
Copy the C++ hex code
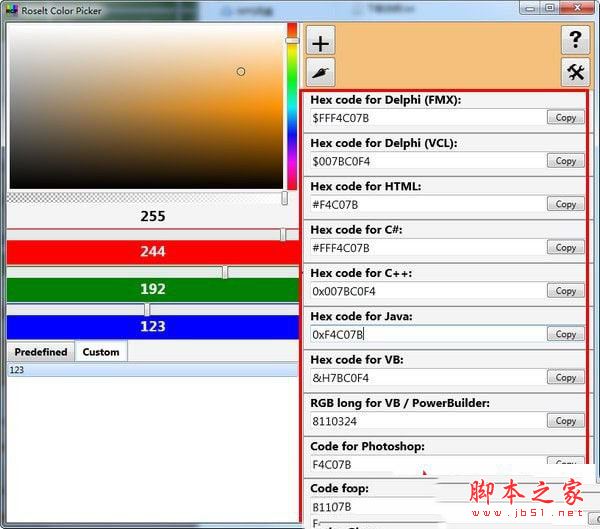tap(566, 291)
